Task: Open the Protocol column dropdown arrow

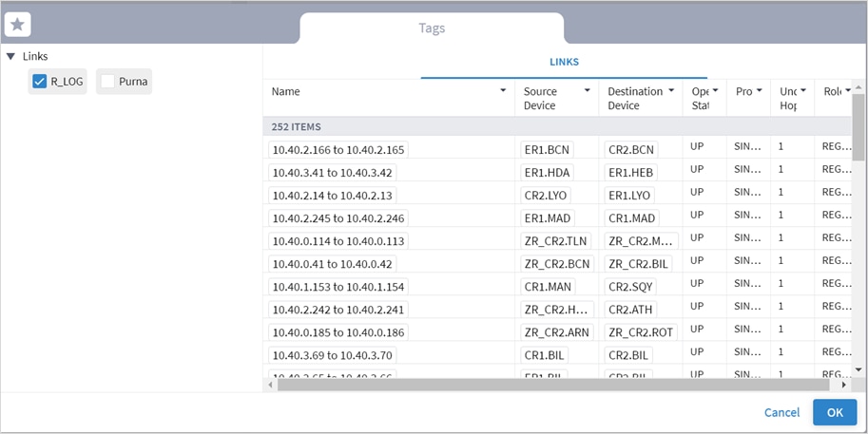Action: (759, 90)
